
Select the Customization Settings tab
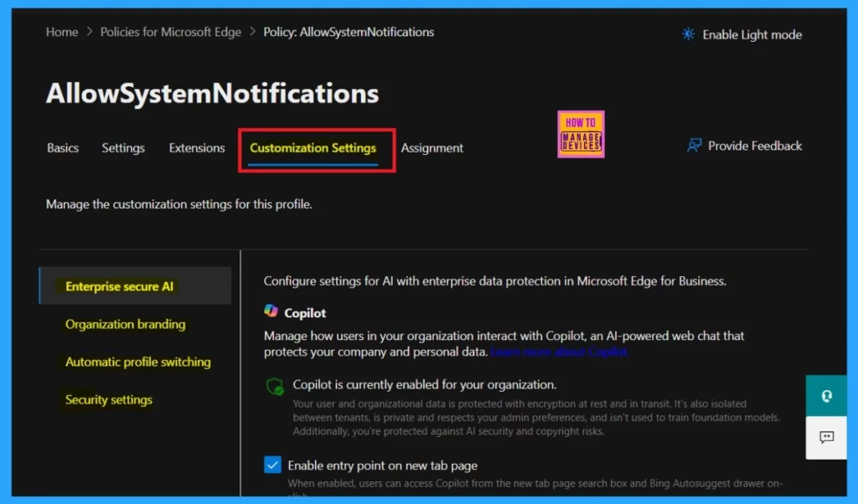coord(313,148)
